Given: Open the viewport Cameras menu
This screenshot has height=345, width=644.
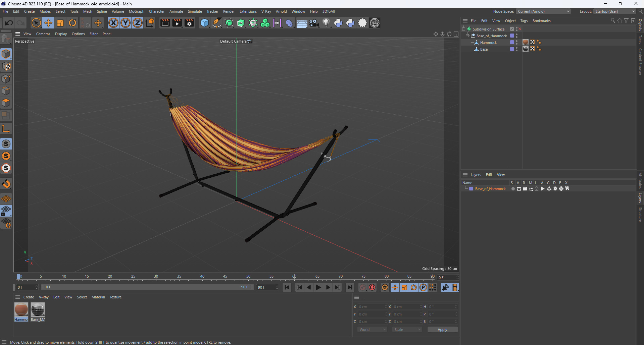Looking at the screenshot, I should (x=43, y=34).
